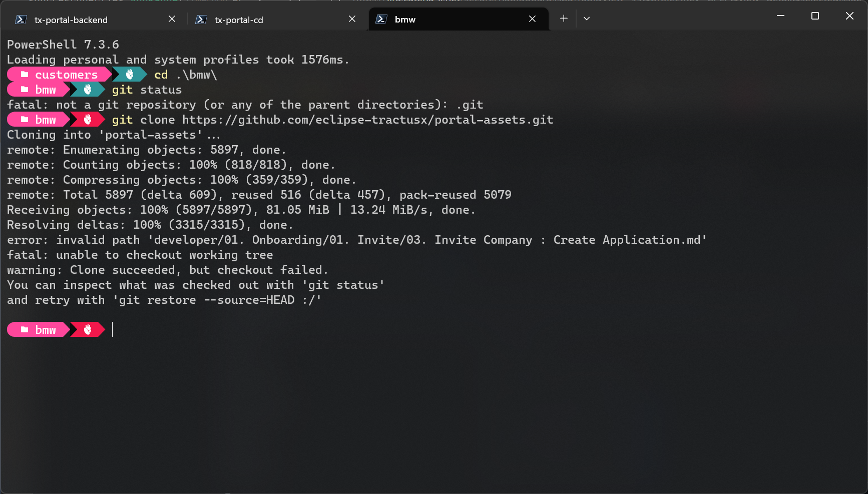Image resolution: width=868 pixels, height=494 pixels.
Task: Close the tx-portal-cd tab
Action: point(352,19)
